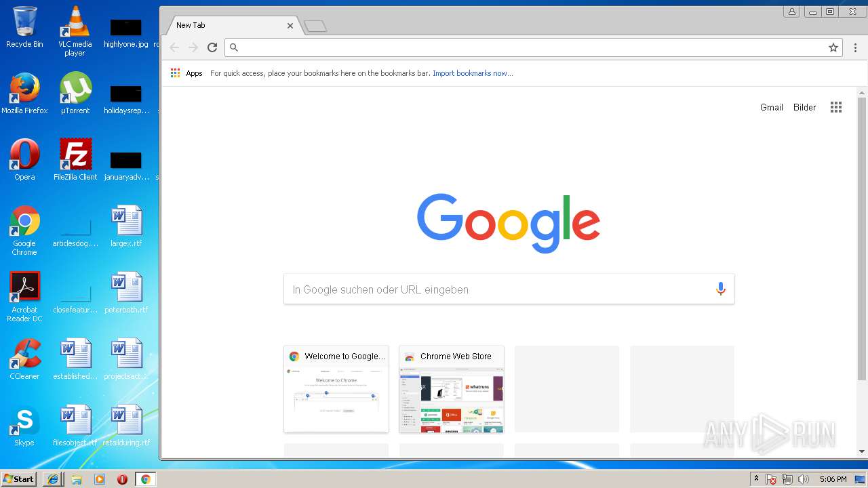The width and height of the screenshot is (868, 488).
Task: Click Import bookmarks now link
Action: click(473, 73)
